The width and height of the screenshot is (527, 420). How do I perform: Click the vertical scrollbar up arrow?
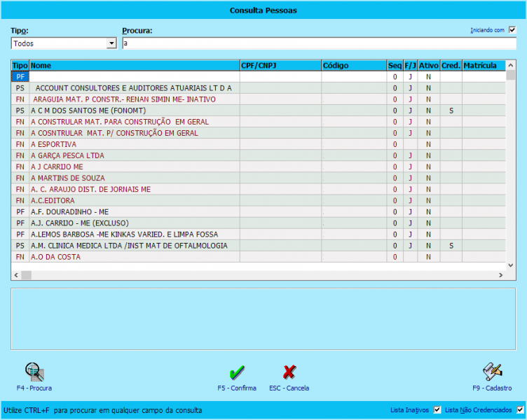pos(510,65)
